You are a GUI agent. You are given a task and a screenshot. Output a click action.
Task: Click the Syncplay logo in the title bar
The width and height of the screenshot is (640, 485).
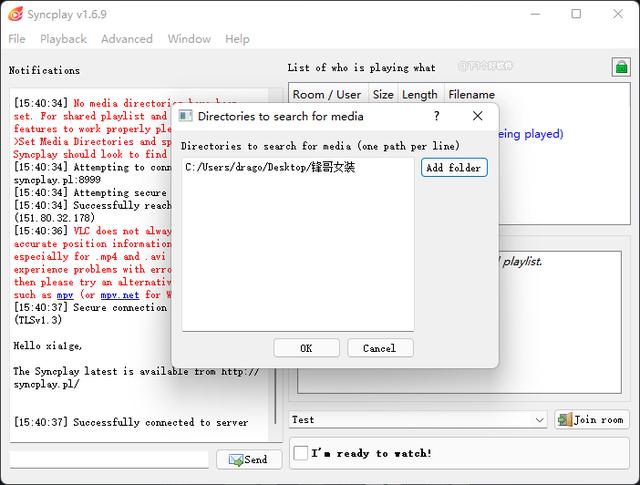(x=16, y=14)
